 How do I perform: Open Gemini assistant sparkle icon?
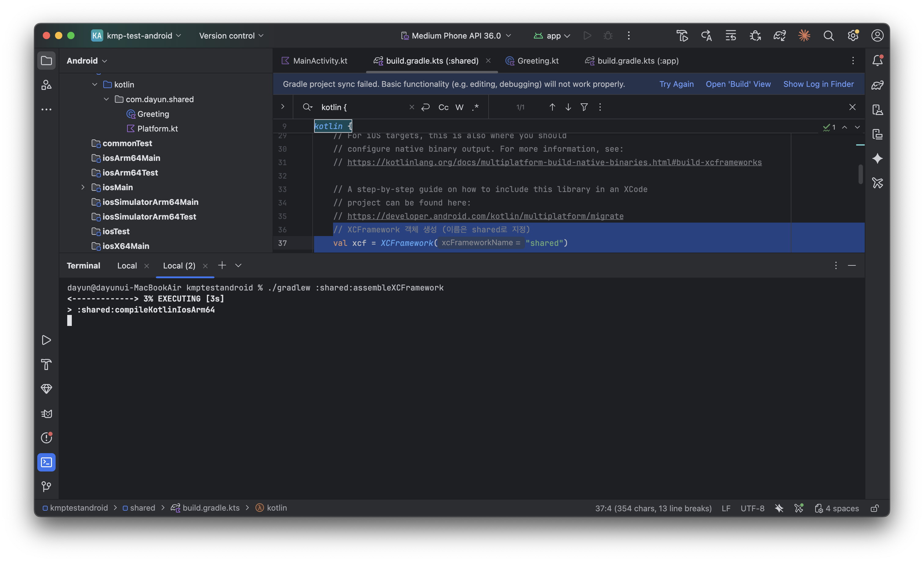click(x=877, y=159)
